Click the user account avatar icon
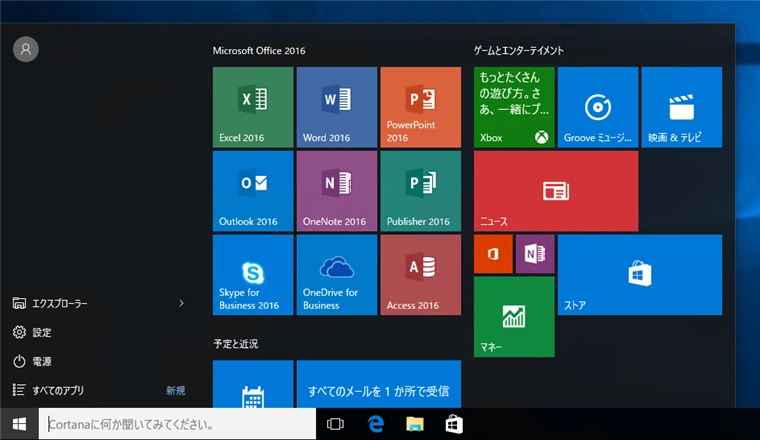 tap(26, 49)
